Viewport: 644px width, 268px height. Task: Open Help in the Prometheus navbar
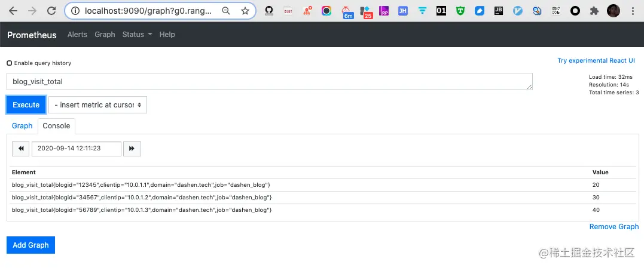(167, 35)
